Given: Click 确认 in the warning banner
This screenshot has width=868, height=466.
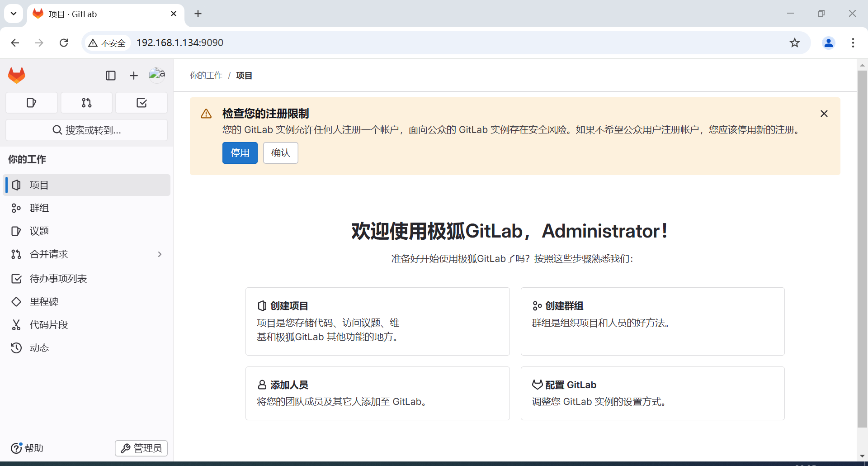Looking at the screenshot, I should point(281,153).
